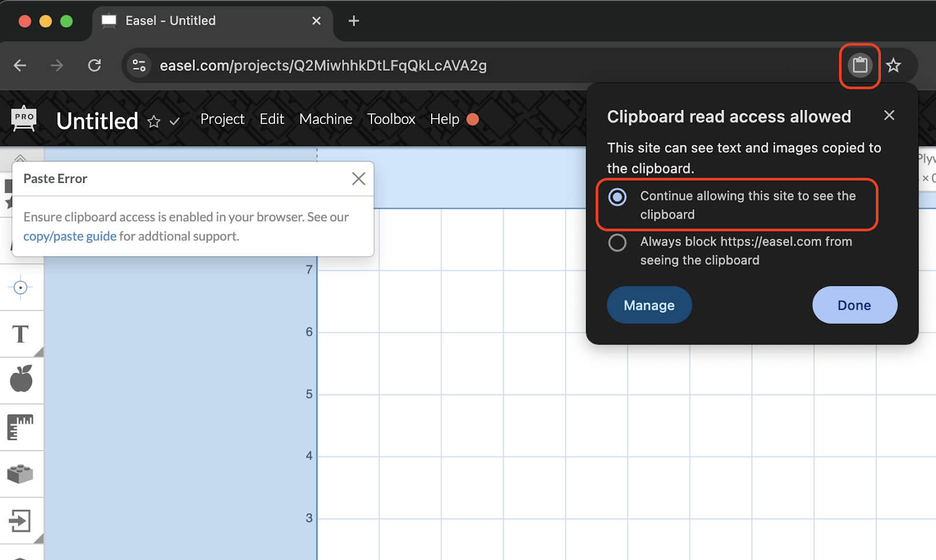Click the lego brick apps tool
The image size is (936, 560).
point(21,474)
